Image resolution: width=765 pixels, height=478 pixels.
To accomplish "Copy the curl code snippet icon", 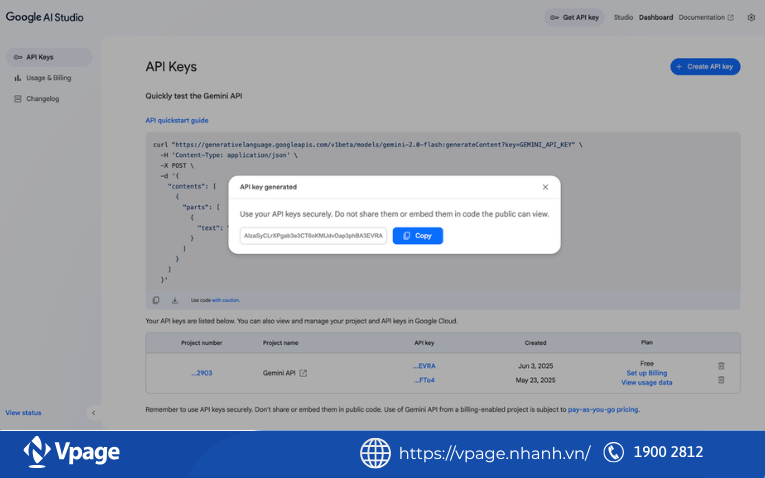I will (x=156, y=300).
